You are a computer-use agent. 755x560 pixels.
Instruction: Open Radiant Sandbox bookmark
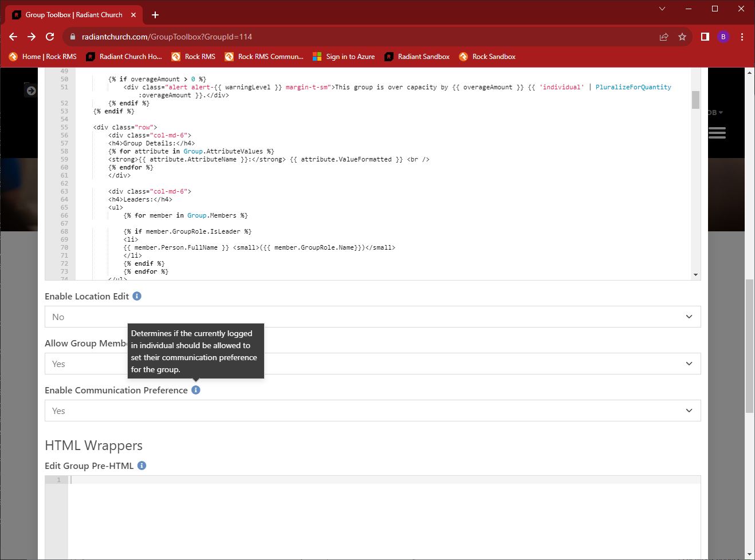tap(417, 57)
